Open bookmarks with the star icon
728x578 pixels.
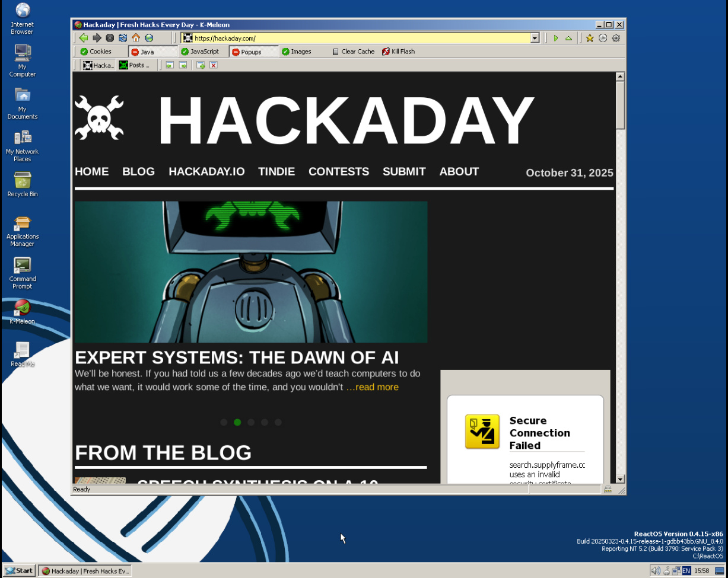tap(590, 38)
